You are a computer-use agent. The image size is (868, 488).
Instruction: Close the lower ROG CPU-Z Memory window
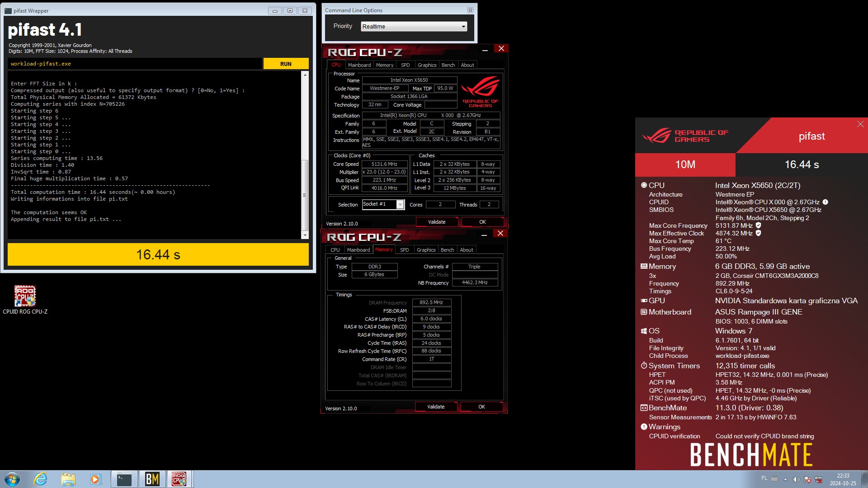[500, 233]
